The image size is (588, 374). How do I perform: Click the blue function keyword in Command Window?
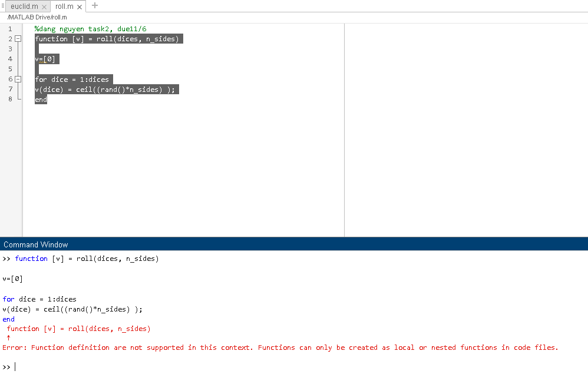point(31,258)
